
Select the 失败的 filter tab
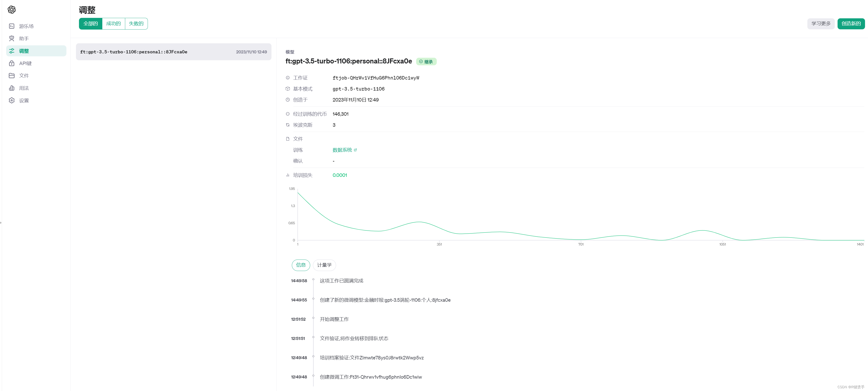(x=136, y=24)
